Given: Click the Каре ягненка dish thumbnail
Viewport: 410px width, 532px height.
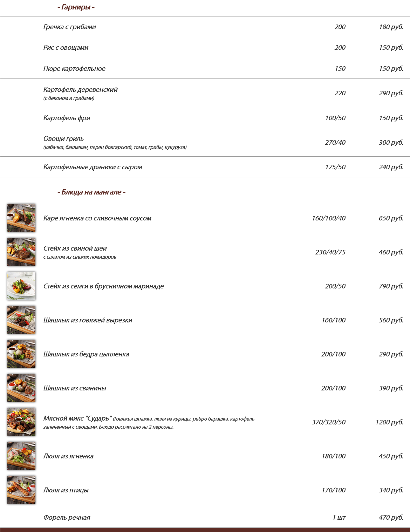Looking at the screenshot, I should point(21,218).
